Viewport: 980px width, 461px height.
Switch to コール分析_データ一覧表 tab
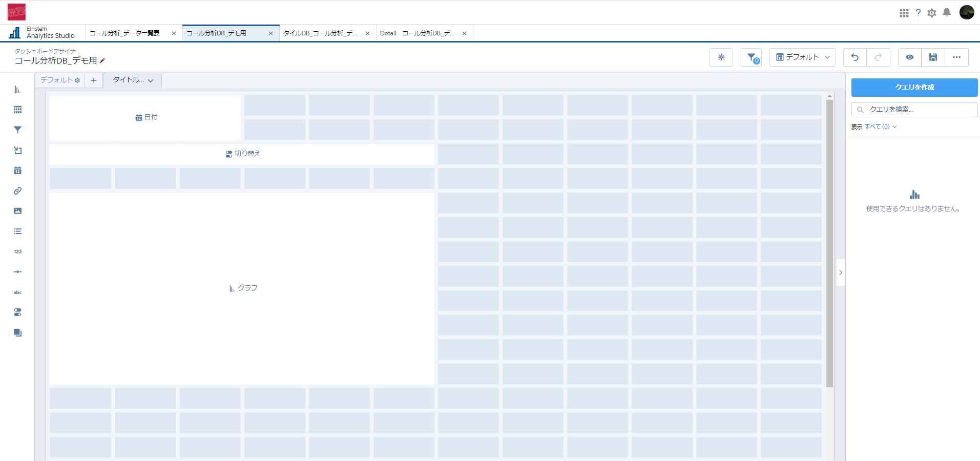point(125,33)
